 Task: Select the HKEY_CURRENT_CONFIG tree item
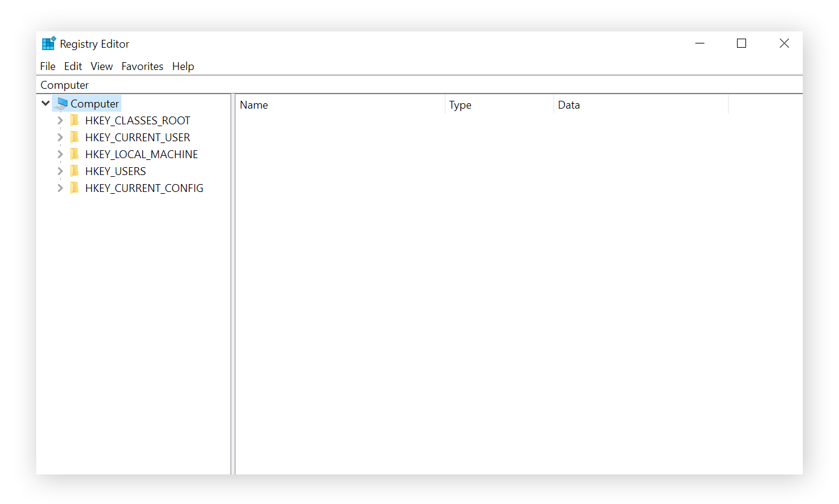click(144, 188)
